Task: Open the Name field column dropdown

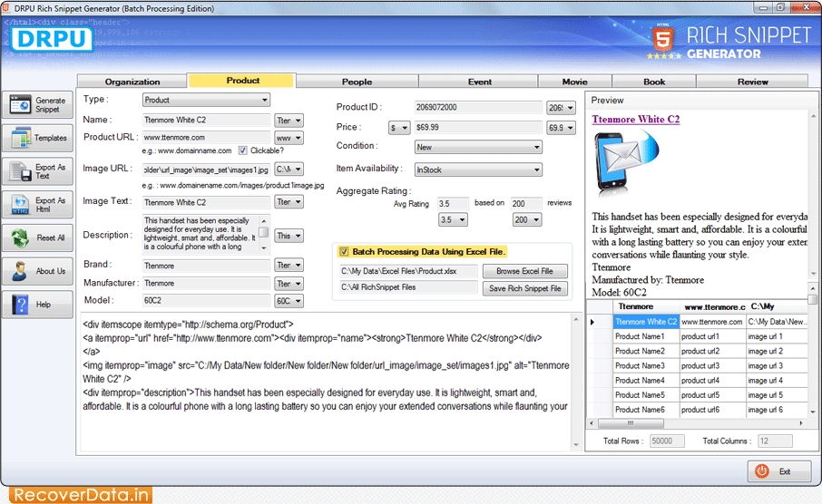Action: pos(289,120)
